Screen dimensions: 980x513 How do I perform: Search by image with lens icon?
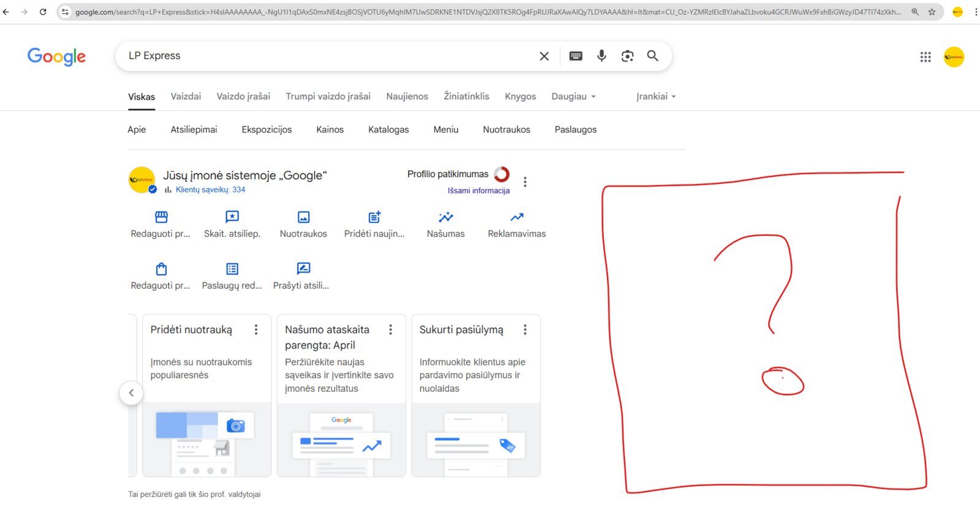tap(627, 56)
